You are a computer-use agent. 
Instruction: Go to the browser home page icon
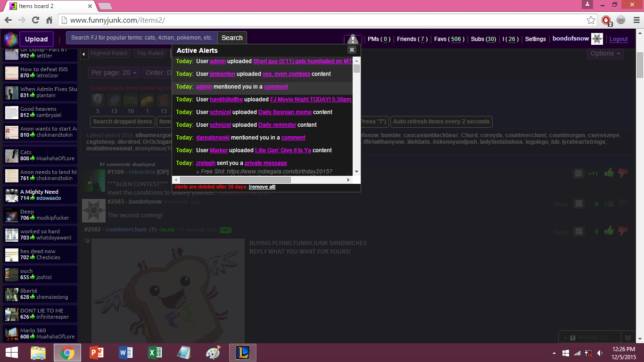(49, 20)
